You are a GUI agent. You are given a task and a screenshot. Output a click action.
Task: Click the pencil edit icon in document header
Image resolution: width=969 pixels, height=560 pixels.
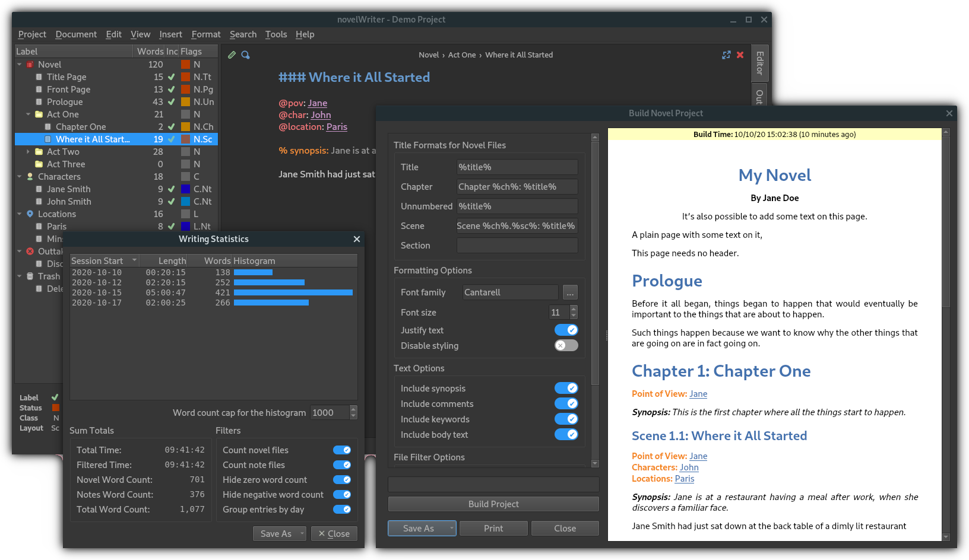232,55
